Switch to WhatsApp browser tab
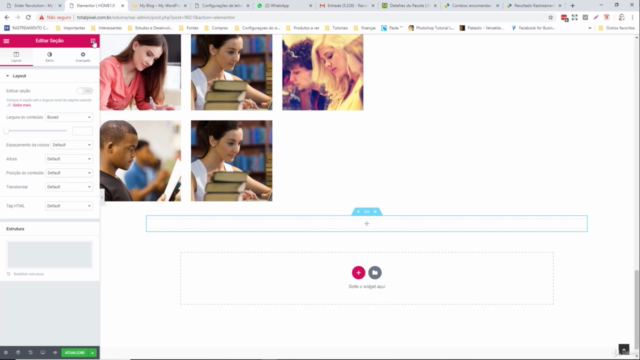The width and height of the screenshot is (640, 360). click(x=284, y=6)
